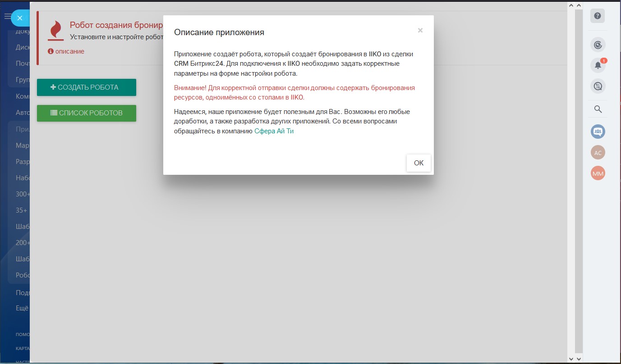
Task: Click the red flame app logo
Action: tap(56, 31)
